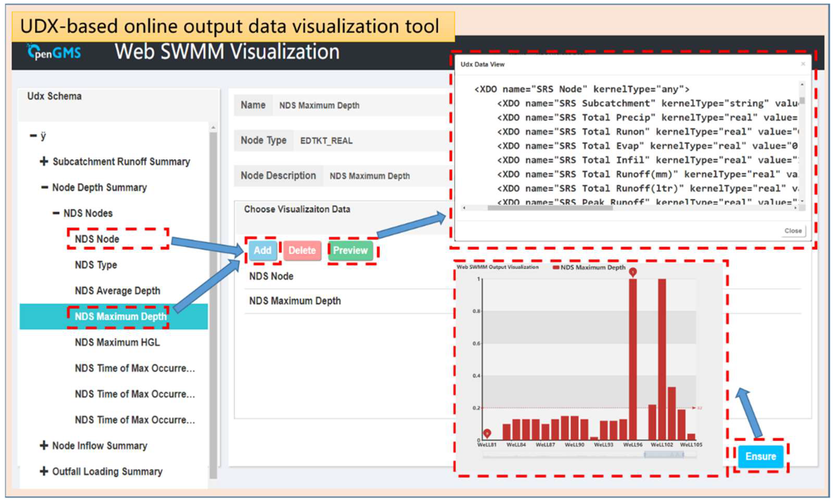Click the NDS Maximum Depth legend swatch
Image resolution: width=835 pixels, height=504 pixels.
click(x=556, y=268)
